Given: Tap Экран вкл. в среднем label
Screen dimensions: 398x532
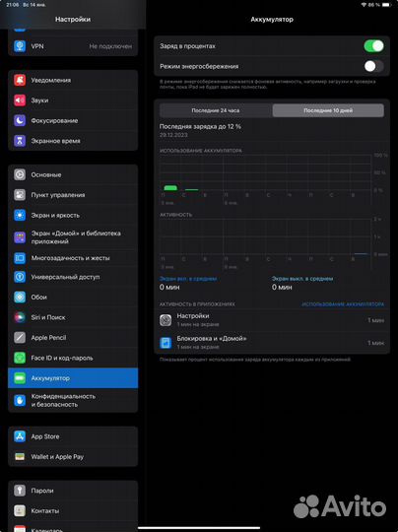Looking at the screenshot, I should [x=188, y=279].
